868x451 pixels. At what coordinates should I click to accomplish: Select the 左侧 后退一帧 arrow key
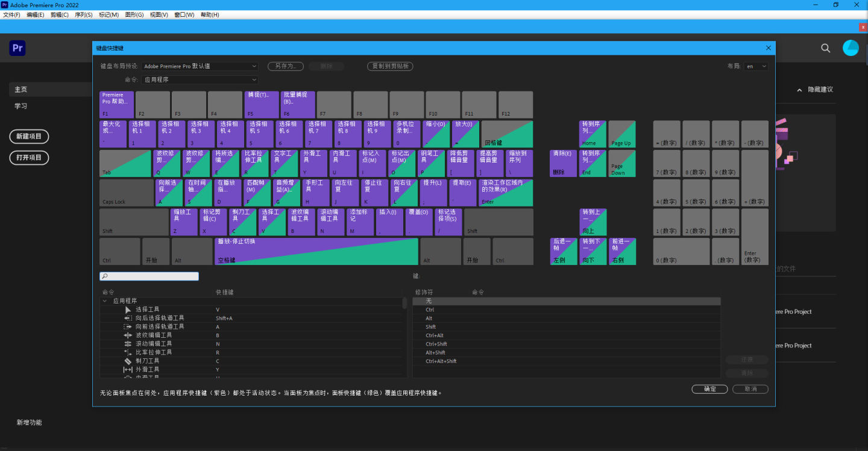tap(563, 252)
